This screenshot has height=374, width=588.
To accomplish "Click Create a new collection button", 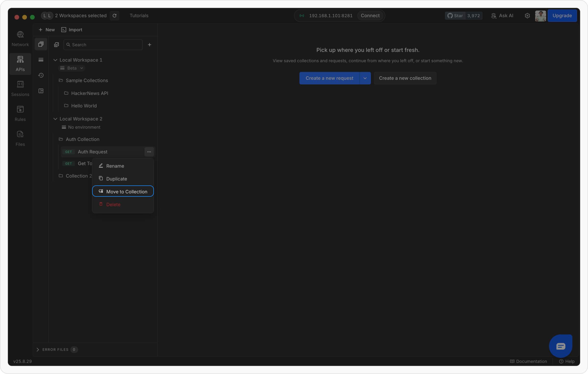I will click(405, 78).
